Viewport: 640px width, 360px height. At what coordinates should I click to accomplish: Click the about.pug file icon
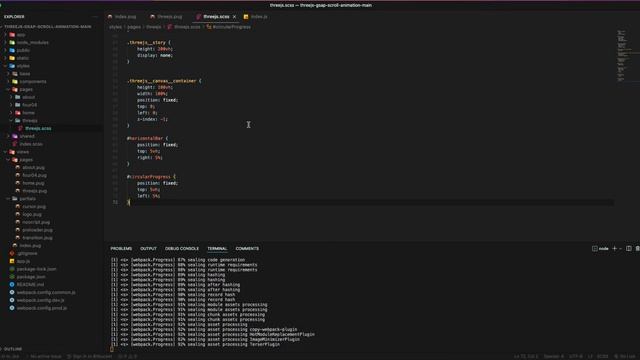pyautogui.click(x=18, y=167)
